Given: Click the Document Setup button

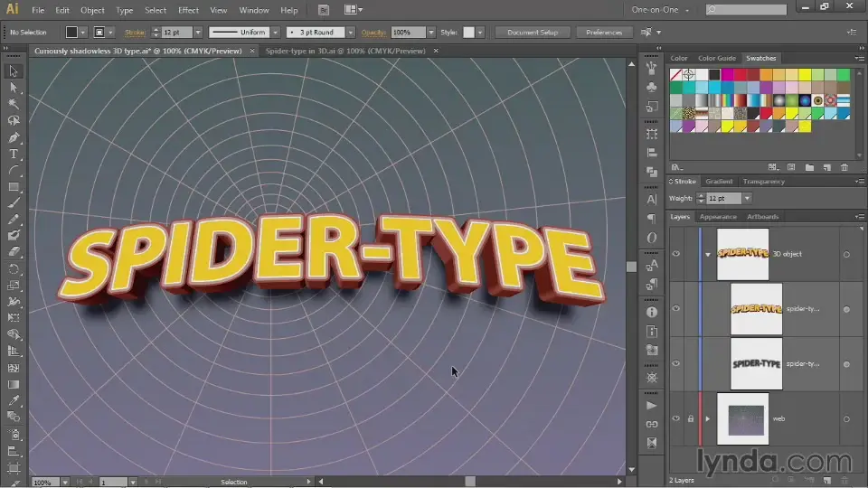Looking at the screenshot, I should (533, 33).
